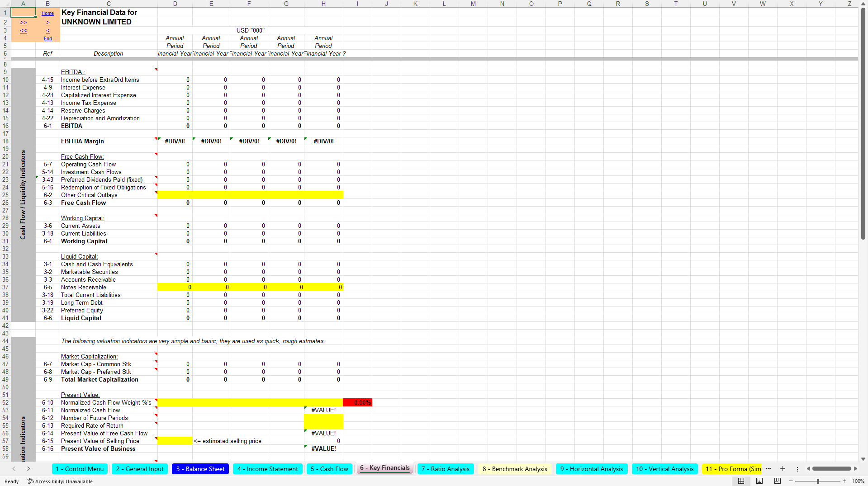Go to 7 - Ratio Analysis tab
868x486 pixels.
tap(446, 469)
